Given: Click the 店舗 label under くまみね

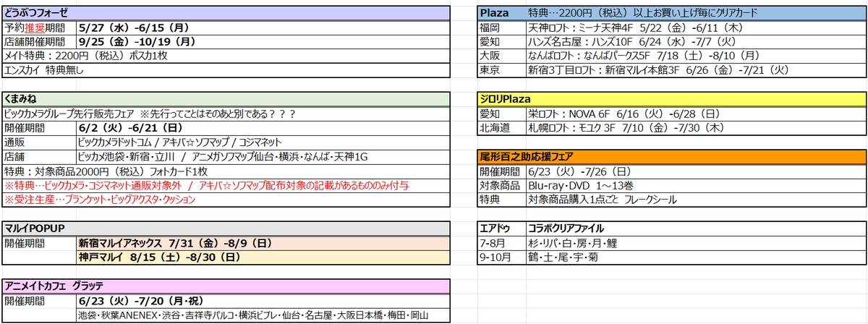Looking at the screenshot, I should tap(39, 155).
